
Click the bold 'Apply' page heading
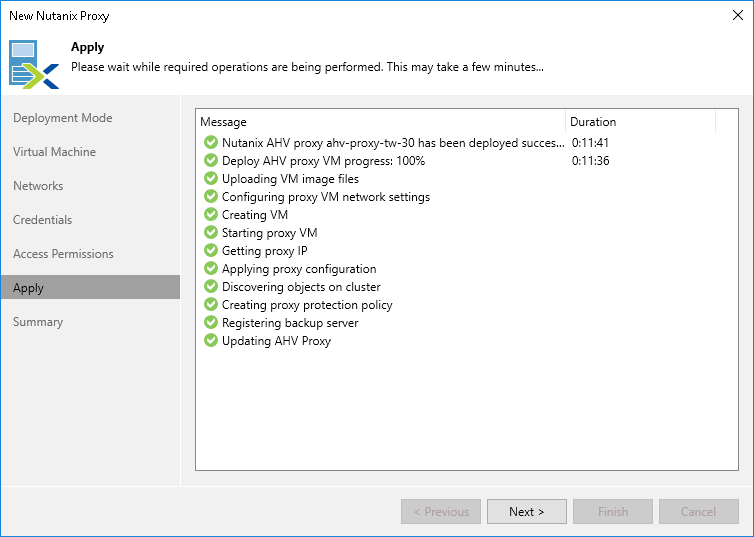coord(88,47)
